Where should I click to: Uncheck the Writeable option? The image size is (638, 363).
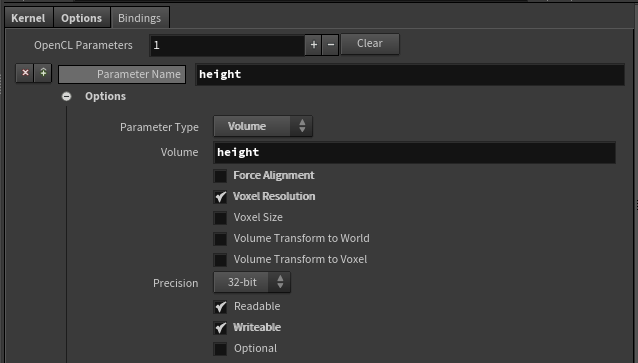(x=220, y=328)
